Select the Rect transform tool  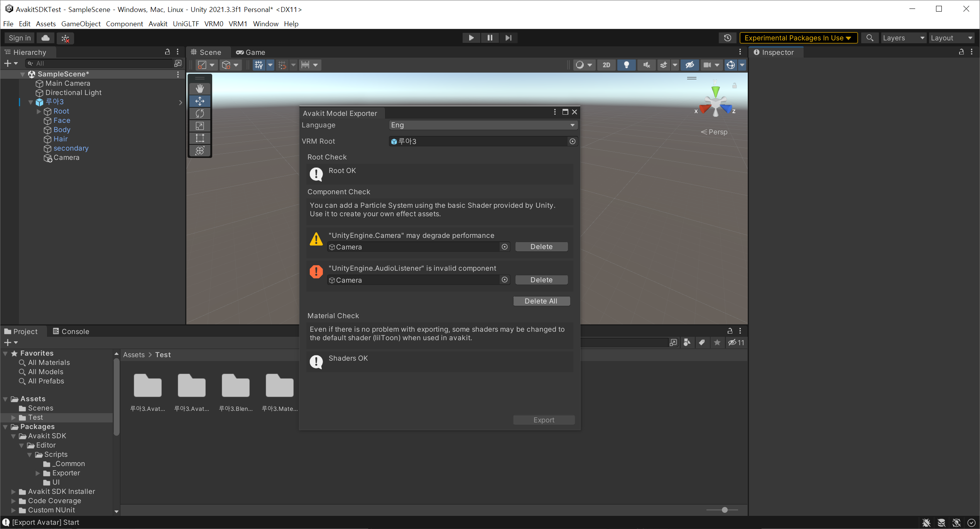[200, 138]
